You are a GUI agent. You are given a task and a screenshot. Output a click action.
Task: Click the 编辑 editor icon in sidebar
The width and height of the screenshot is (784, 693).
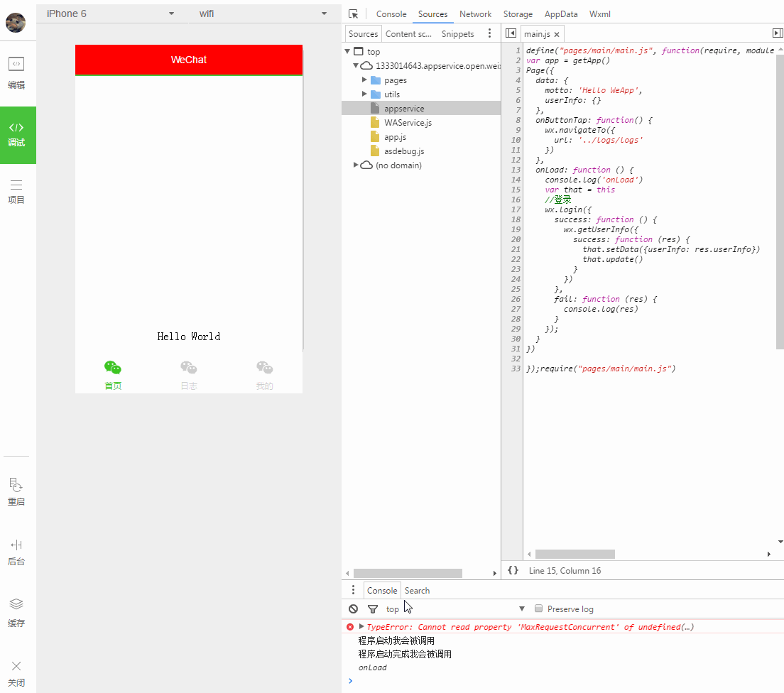coord(16,65)
